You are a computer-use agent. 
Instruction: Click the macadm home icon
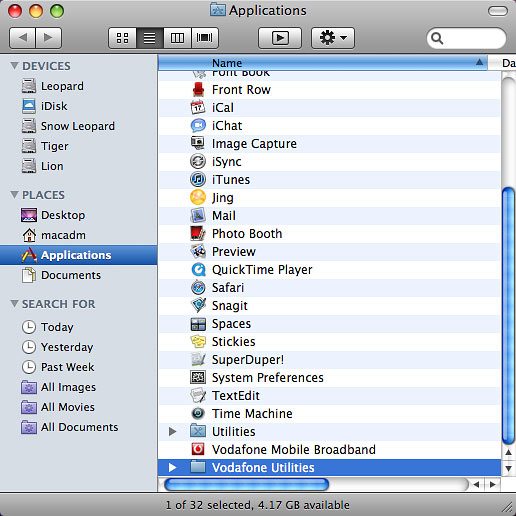(29, 235)
